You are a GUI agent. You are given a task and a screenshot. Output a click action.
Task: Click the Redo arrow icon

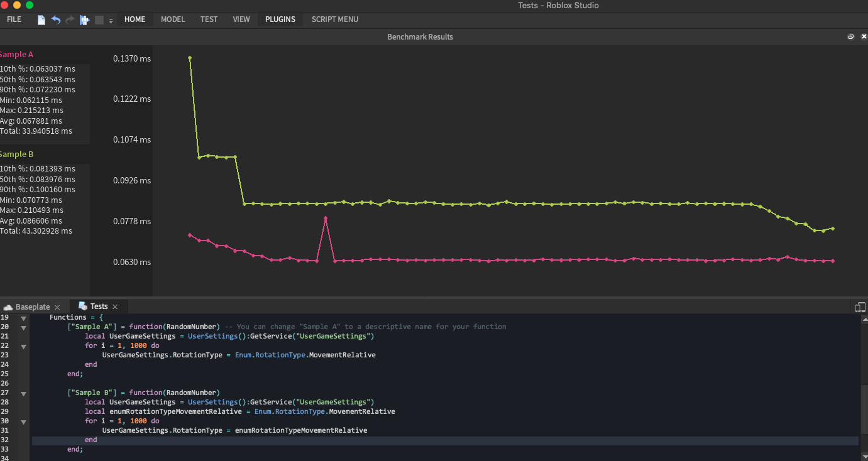tap(69, 19)
